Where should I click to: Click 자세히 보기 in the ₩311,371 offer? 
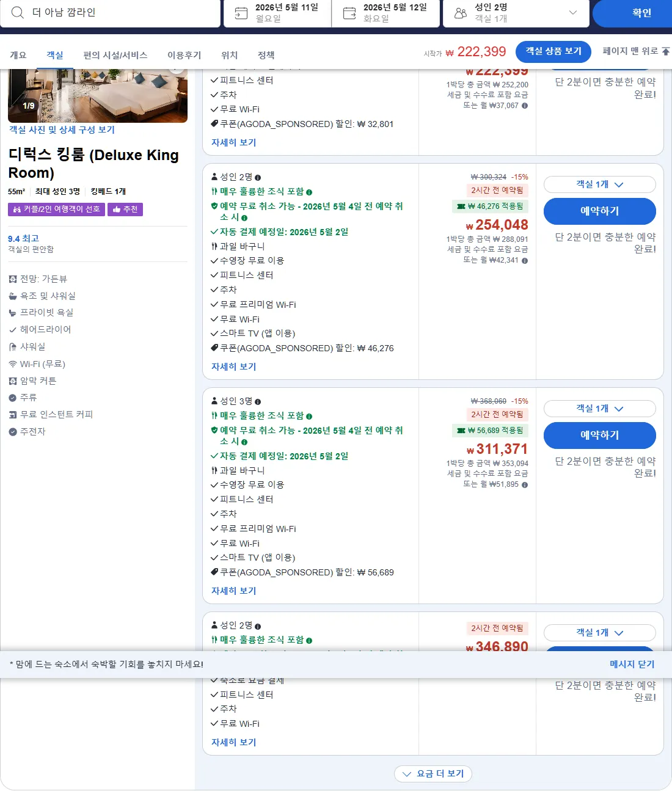[x=234, y=591]
